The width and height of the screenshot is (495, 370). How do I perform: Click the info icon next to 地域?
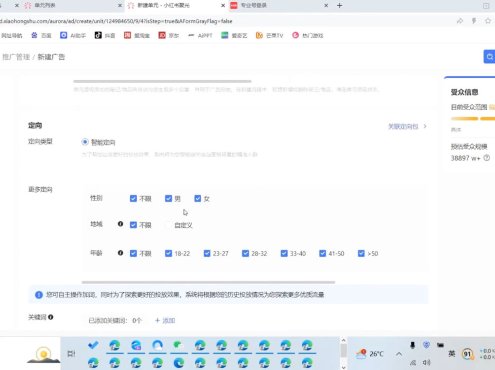120,224
